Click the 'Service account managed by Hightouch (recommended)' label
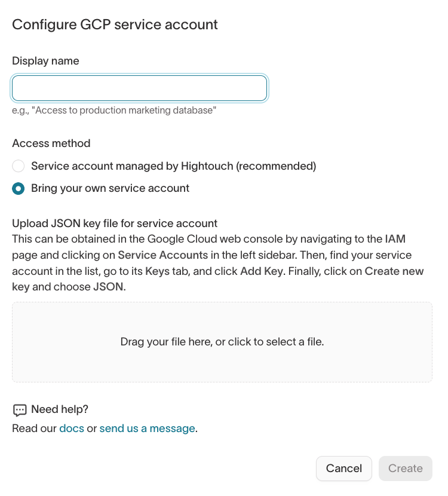The height and width of the screenshot is (496, 448). pos(174,166)
